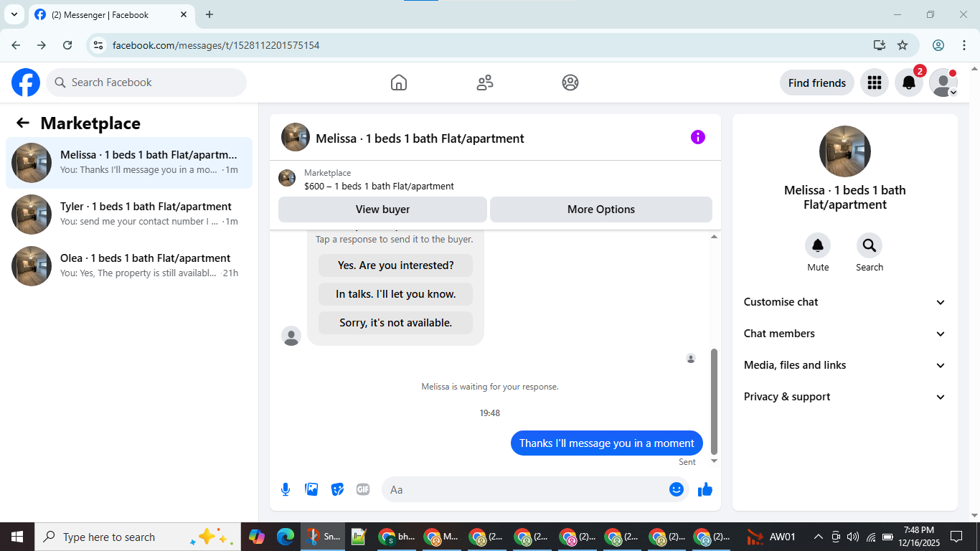Expand the Media, files and links section
Screen dimensions: 980x551
click(x=845, y=365)
